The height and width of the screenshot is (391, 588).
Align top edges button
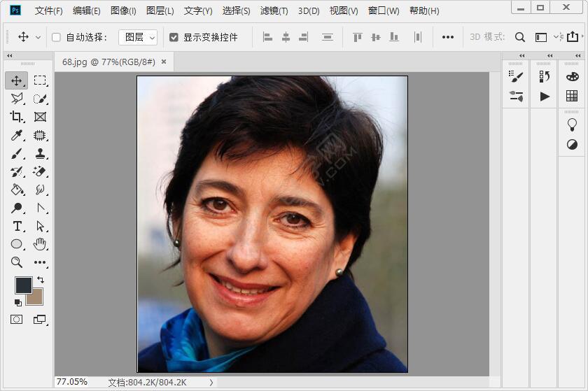[358, 37]
